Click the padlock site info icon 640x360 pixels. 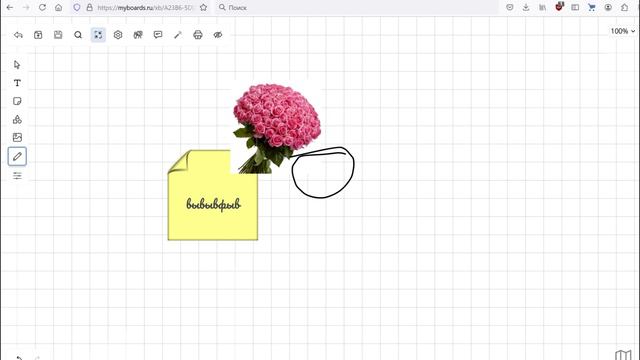pyautogui.click(x=89, y=7)
